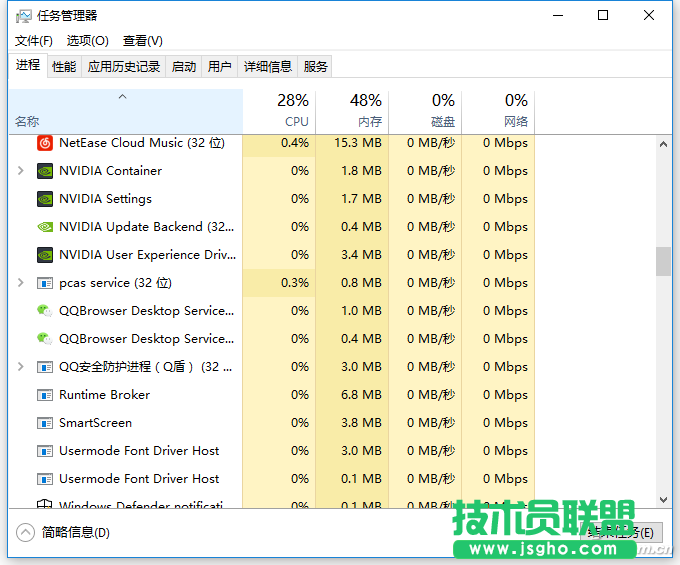Select the NVIDIA Container process name
The width and height of the screenshot is (680, 565).
(111, 171)
